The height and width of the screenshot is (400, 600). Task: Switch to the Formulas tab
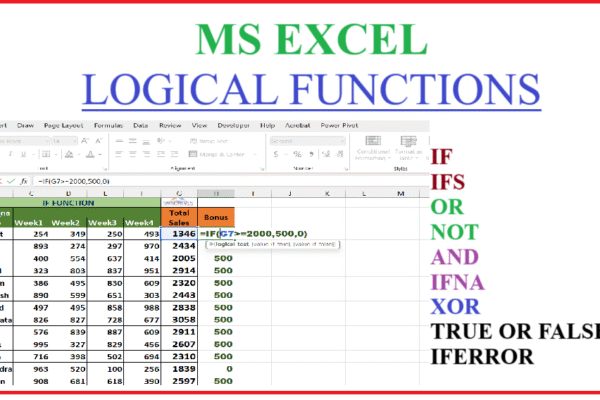click(x=108, y=126)
